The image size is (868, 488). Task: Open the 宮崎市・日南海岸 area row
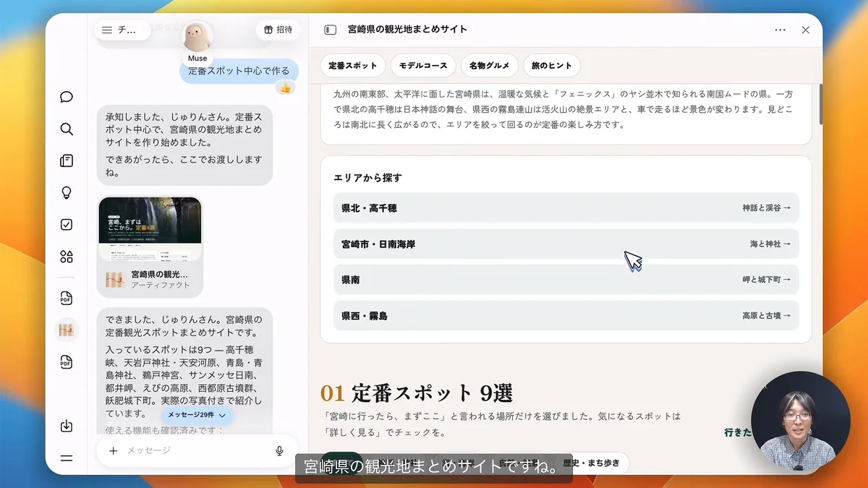[566, 244]
